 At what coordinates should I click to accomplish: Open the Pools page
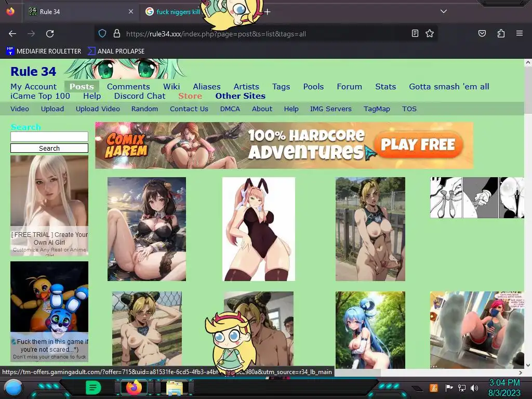click(313, 87)
